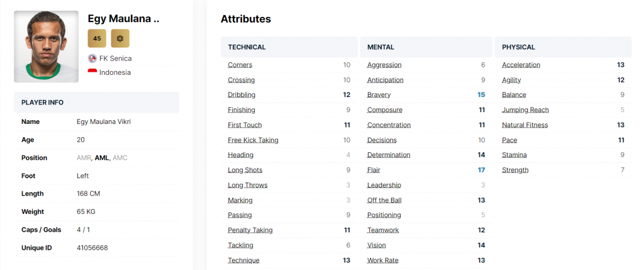Click the Unique ID number 41056668
This screenshot has width=644, height=270.
coord(92,248)
